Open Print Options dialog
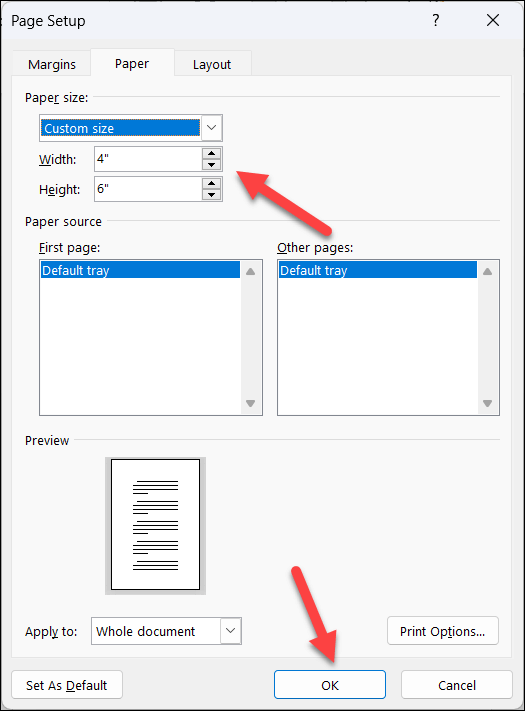 pos(442,631)
